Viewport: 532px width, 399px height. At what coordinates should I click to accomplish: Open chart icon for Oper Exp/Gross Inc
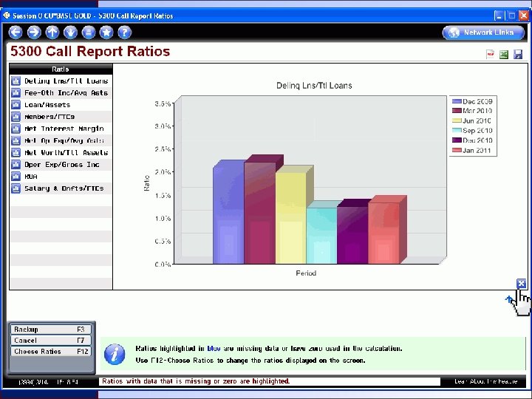coord(16,165)
